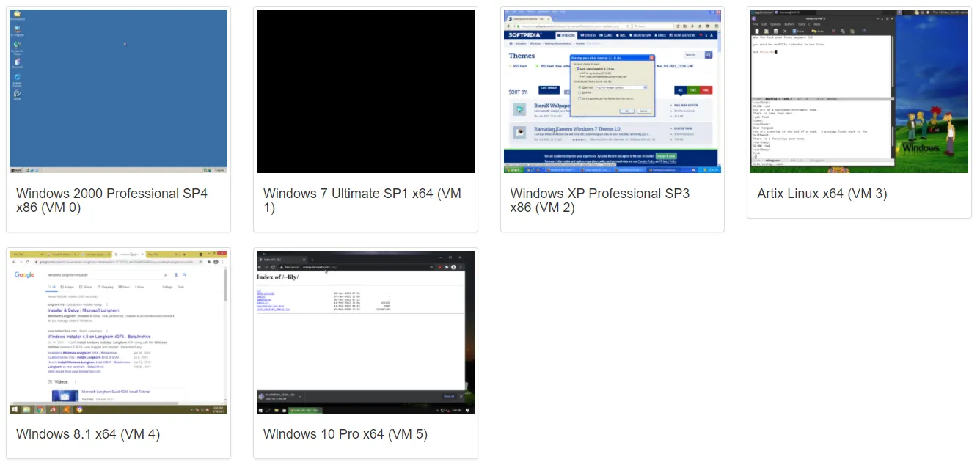
Task: Select the Save File radio button
Action: tap(579, 92)
